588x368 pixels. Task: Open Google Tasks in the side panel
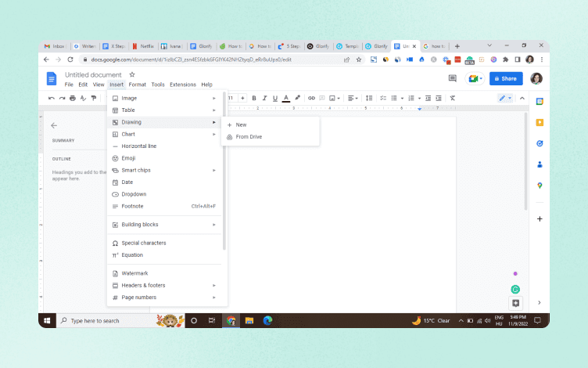click(x=540, y=144)
